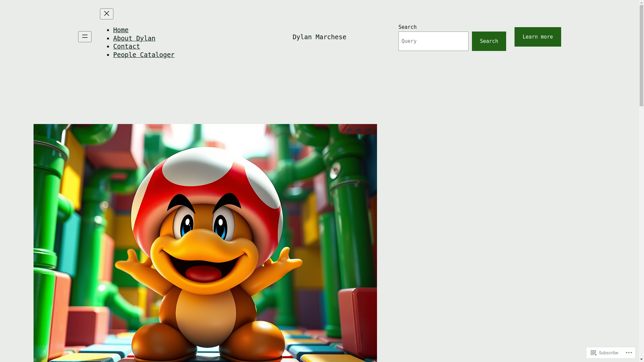Open People Cataloger link
This screenshot has height=362, width=644.
coord(144,55)
